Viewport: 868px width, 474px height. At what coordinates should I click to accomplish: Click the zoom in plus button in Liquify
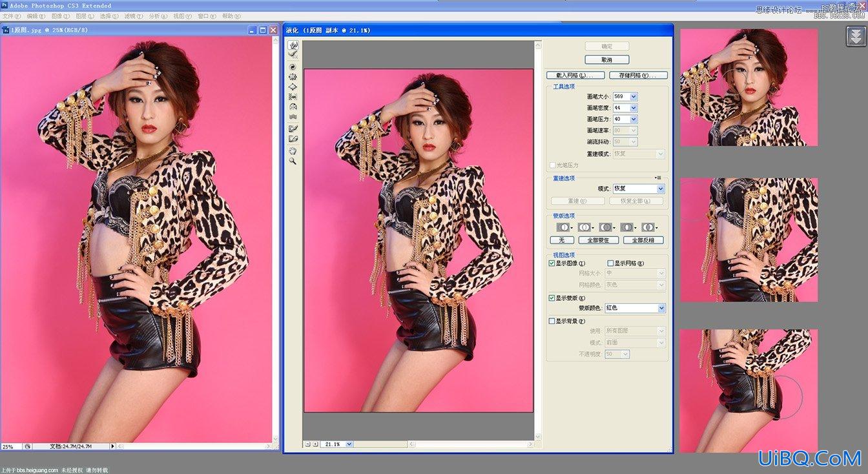click(x=315, y=444)
